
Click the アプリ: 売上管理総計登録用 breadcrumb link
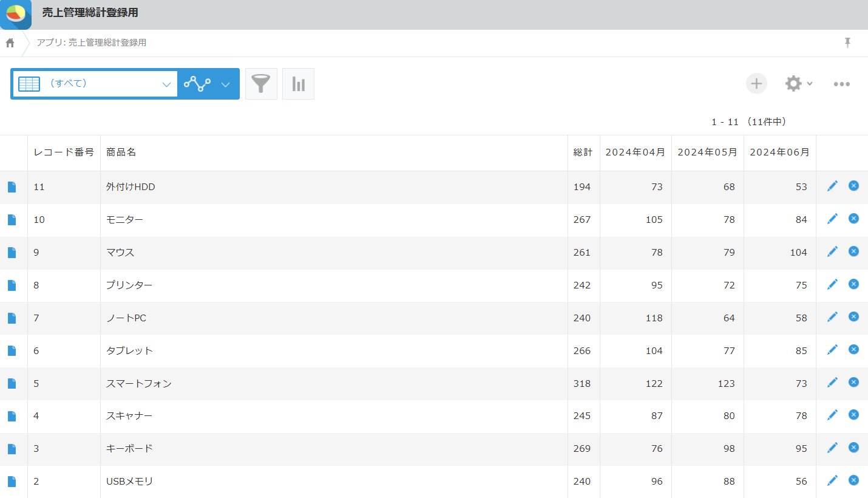[91, 43]
